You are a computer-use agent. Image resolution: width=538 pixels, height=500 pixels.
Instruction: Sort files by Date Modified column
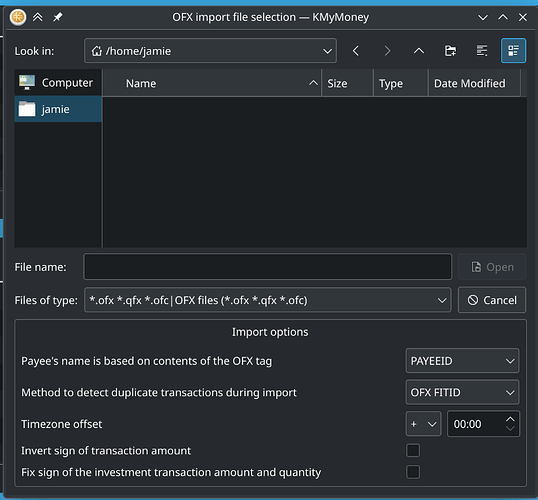(x=474, y=83)
